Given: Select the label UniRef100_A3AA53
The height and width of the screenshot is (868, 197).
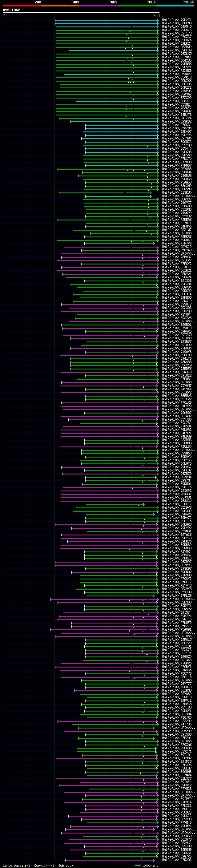Looking at the screenshot, I should 176,182.
